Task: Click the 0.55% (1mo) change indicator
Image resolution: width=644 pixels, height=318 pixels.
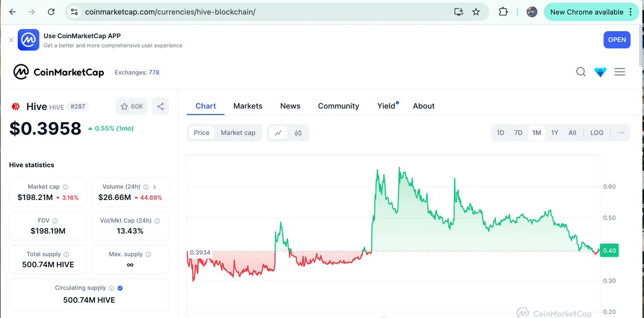Action: click(111, 129)
